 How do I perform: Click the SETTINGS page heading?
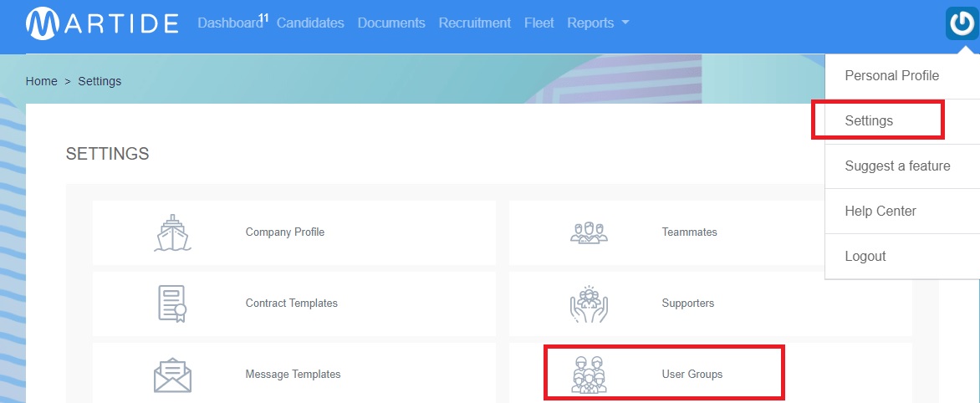click(x=108, y=154)
